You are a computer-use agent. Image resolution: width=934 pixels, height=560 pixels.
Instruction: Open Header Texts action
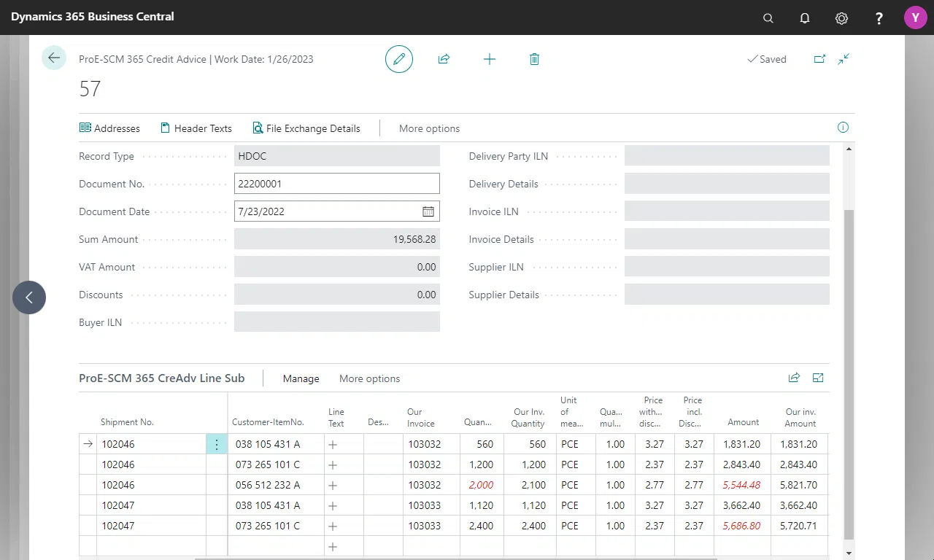(196, 128)
